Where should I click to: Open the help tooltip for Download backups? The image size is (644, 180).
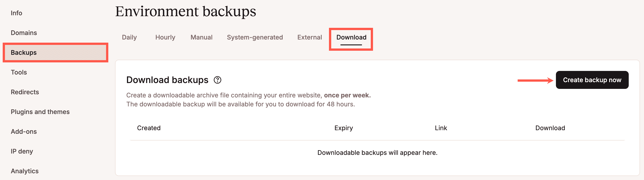tap(218, 80)
